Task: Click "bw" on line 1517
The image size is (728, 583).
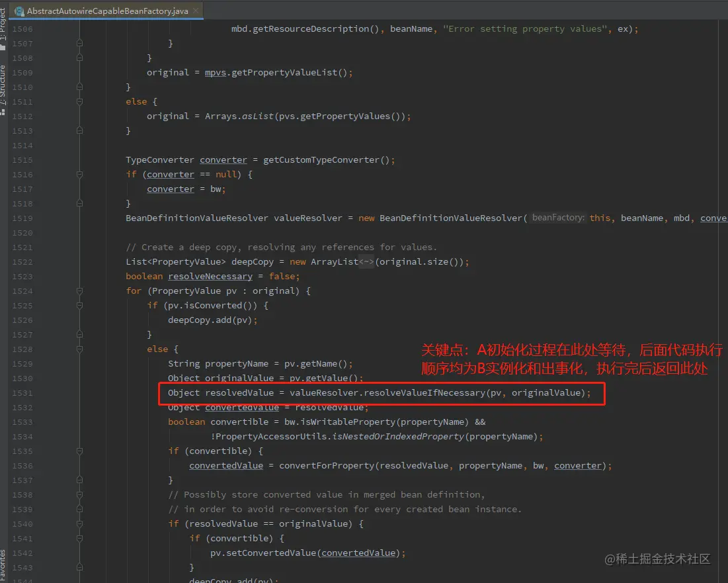Action: pyautogui.click(x=216, y=189)
